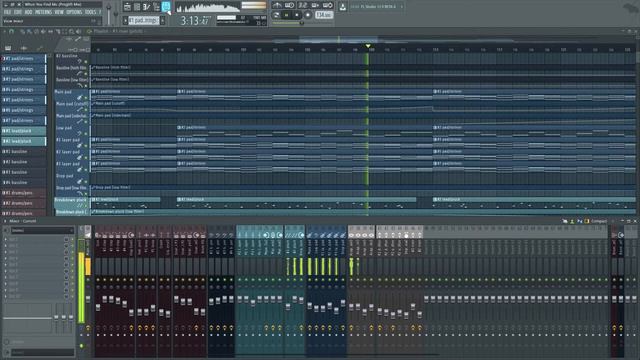640x360 pixels.
Task: Expand Slot 1 arrow in mixer effects
Action: pos(5,240)
